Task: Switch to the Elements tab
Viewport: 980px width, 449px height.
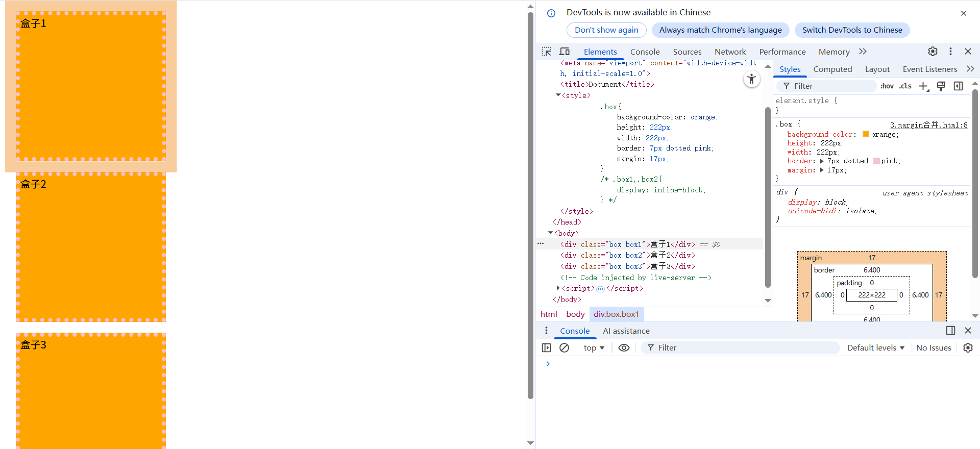Action: pos(600,52)
